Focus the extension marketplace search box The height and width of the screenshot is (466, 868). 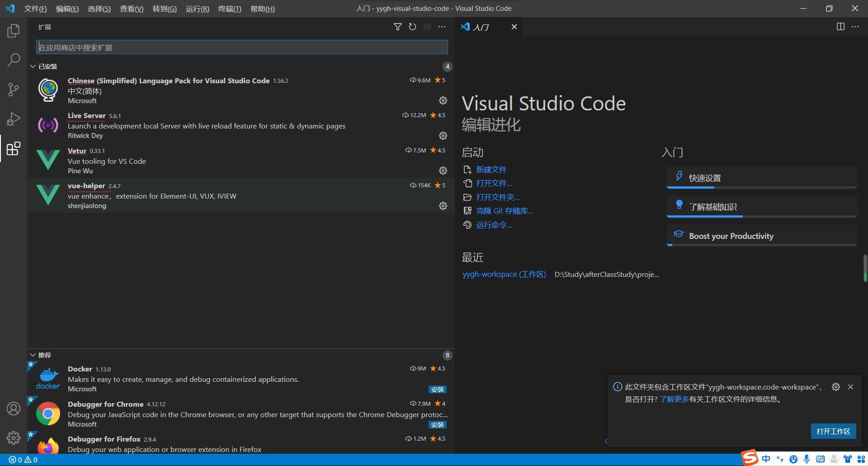coord(242,47)
